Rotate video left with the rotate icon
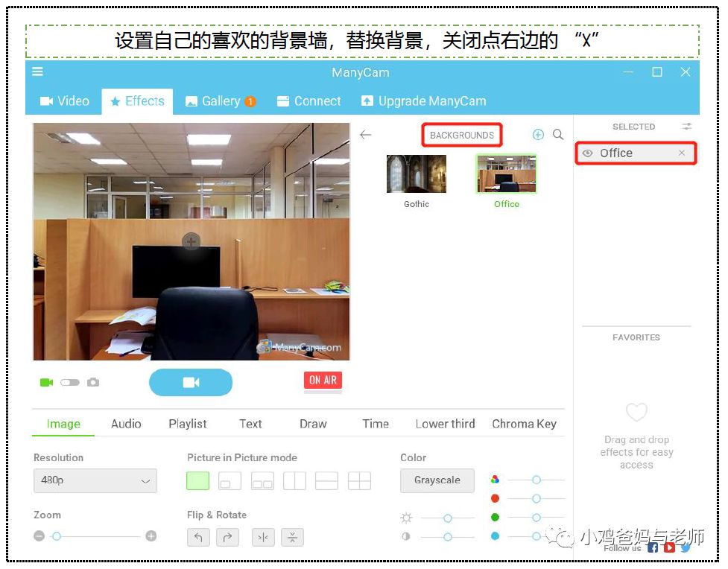 tap(198, 537)
